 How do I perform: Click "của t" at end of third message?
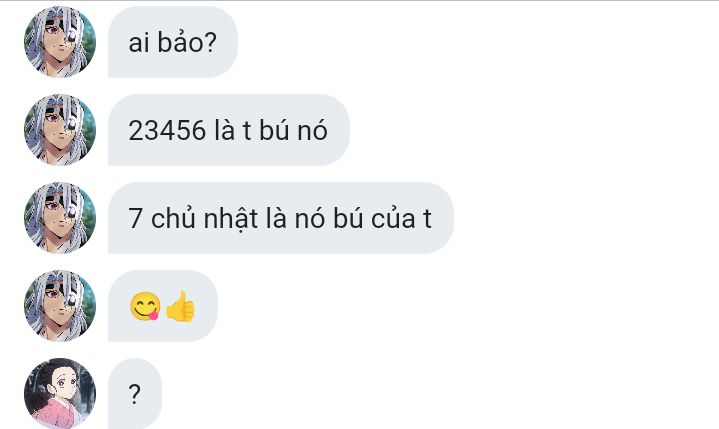[401, 218]
